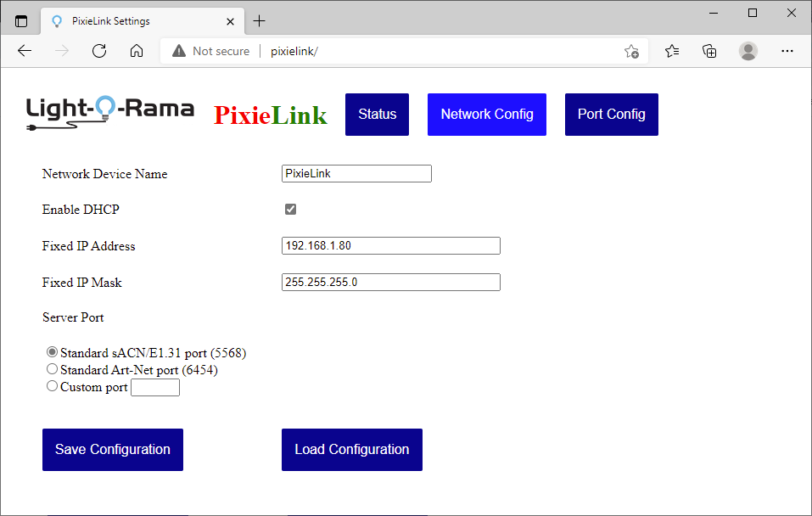The height and width of the screenshot is (516, 812).
Task: Toggle the Enable DHCP checkbox
Action: click(x=290, y=210)
